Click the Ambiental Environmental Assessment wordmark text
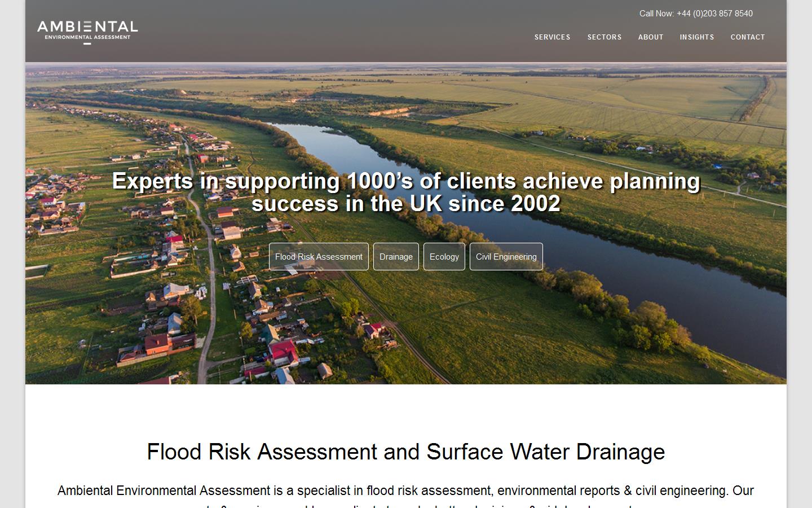 pyautogui.click(x=87, y=37)
